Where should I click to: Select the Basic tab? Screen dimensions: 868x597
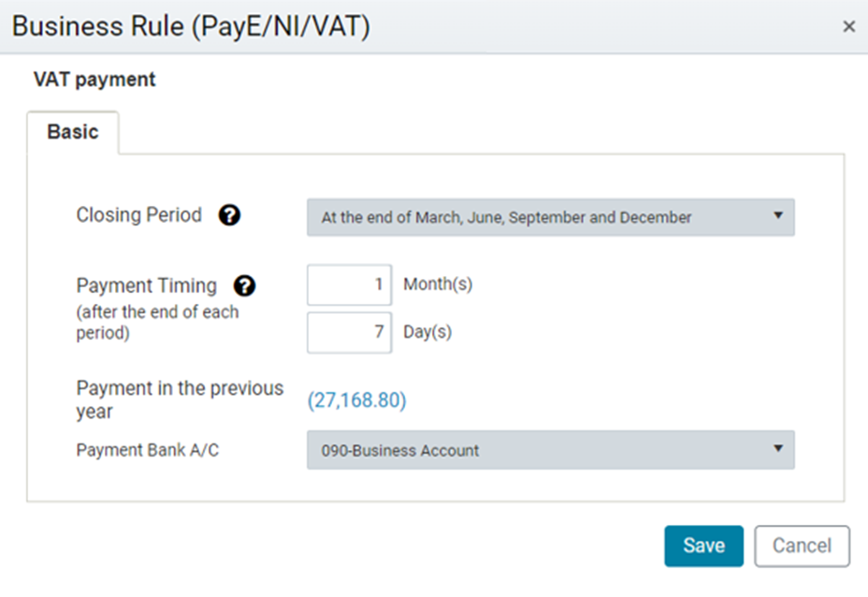(73, 132)
